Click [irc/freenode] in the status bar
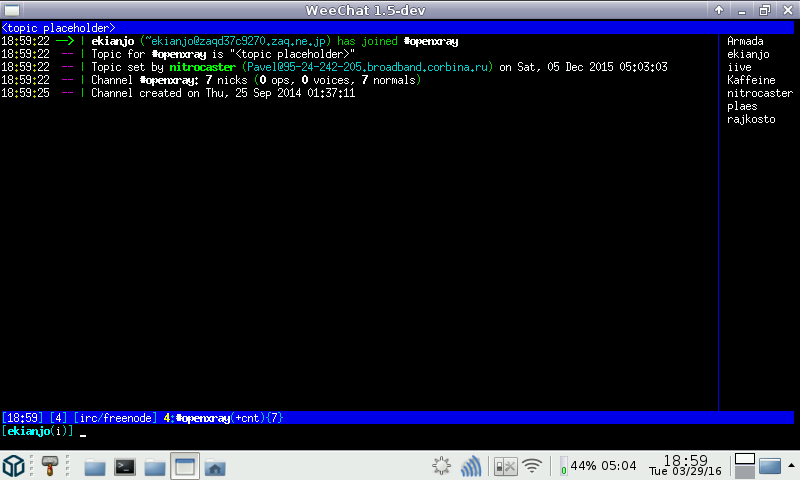This screenshot has height=480, width=800. click(115, 418)
